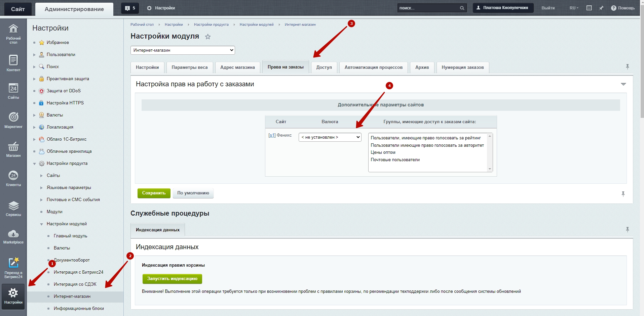Click the search magnifier icon
Image resolution: width=644 pixels, height=316 pixels.
tap(462, 8)
